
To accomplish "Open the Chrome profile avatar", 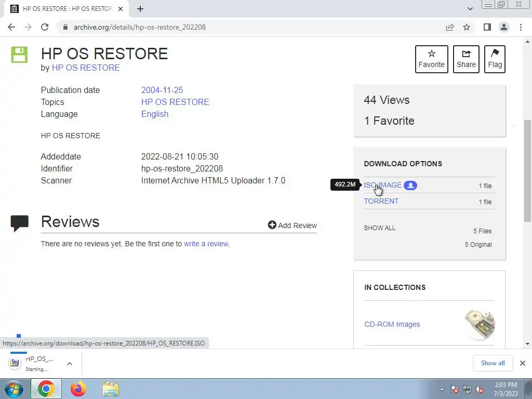I will [x=504, y=27].
